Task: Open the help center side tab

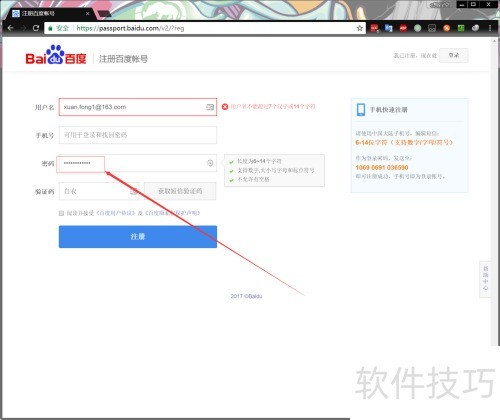Action: click(485, 279)
